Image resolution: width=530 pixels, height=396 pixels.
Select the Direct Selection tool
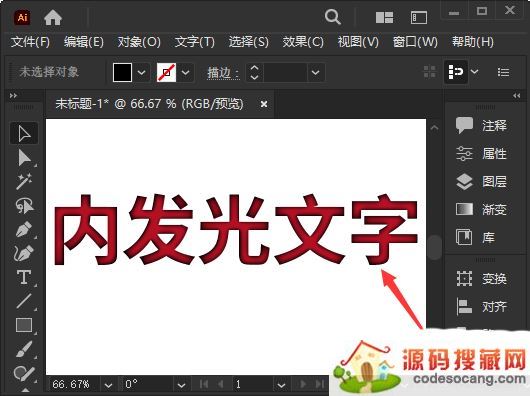point(24,158)
